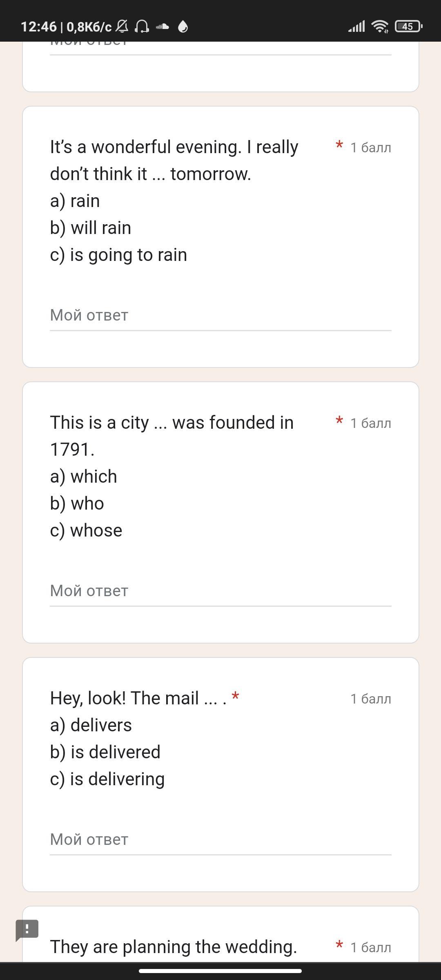
Task: Tap the report problem feedback icon
Action: pyautogui.click(x=27, y=930)
